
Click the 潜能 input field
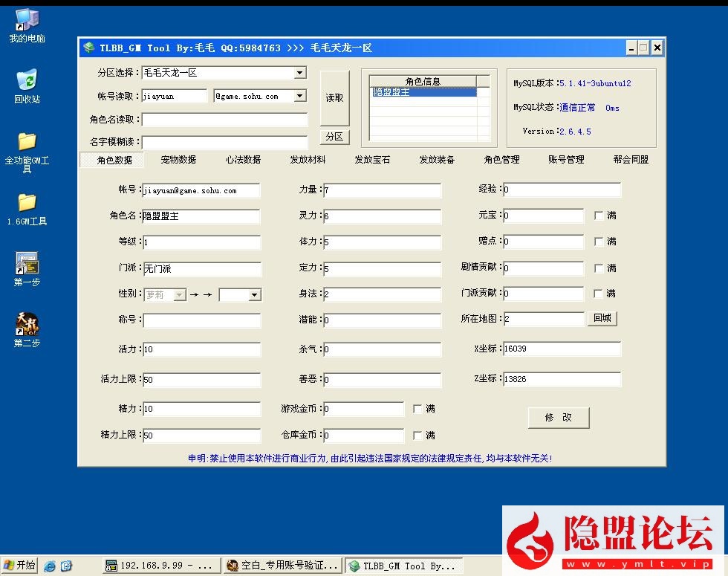click(x=382, y=320)
